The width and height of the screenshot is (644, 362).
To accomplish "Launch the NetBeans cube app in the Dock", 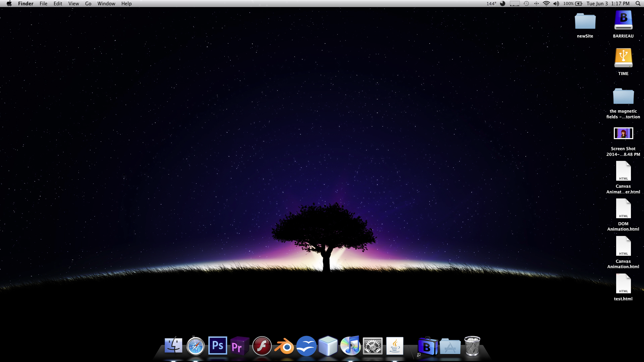I will pos(328,346).
